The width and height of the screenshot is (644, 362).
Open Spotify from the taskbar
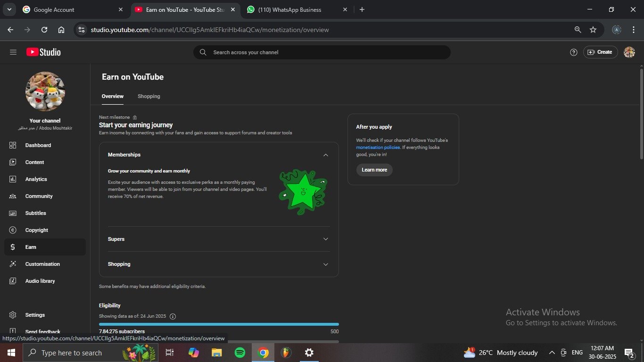(x=239, y=353)
